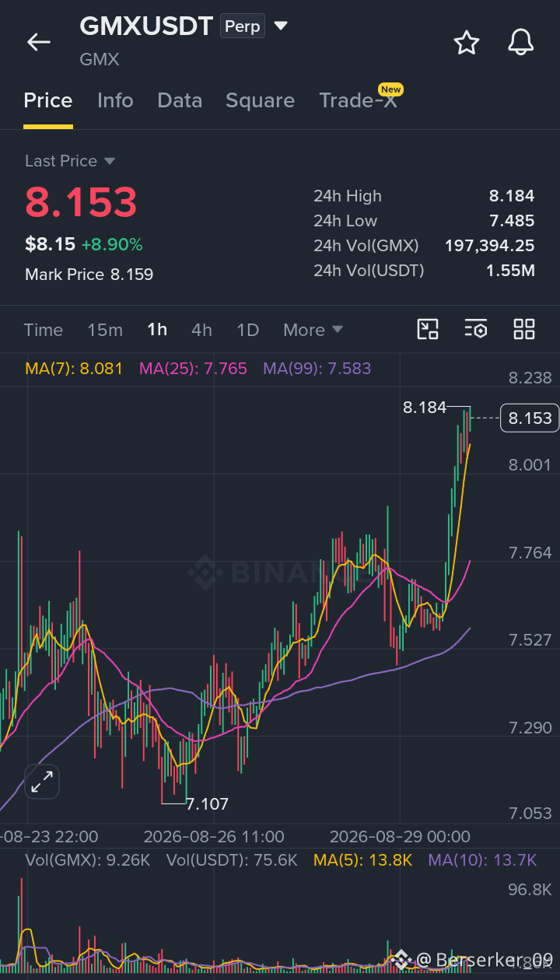Screen dimensions: 560x980
Task: Expand the chart to fullscreen
Action: (42, 782)
